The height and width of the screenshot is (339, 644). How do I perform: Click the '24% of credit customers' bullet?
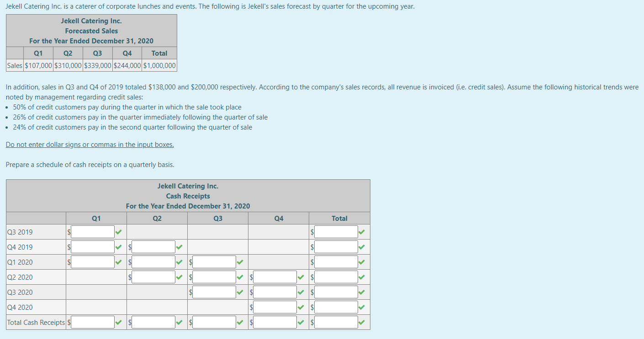132,127
